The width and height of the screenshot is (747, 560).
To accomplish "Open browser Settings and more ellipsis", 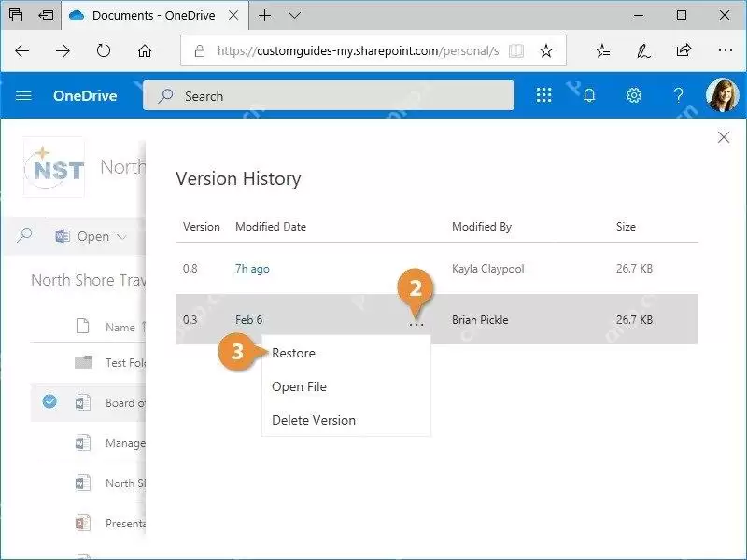I will tap(726, 50).
